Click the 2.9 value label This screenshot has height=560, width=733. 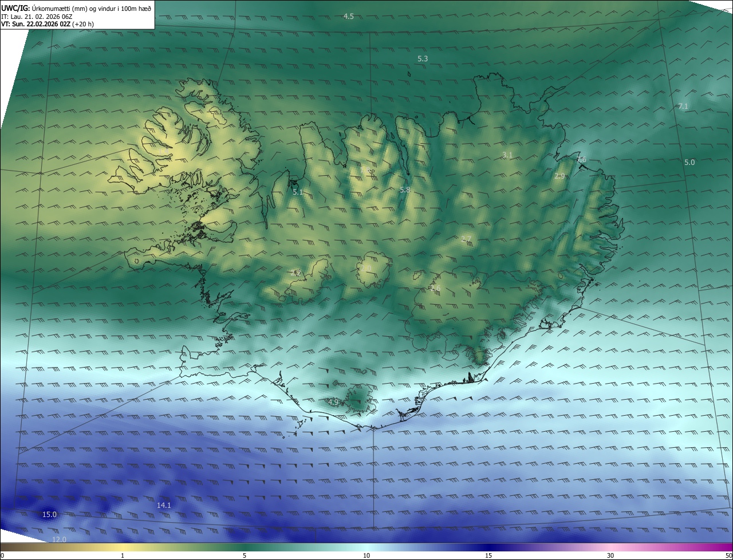click(559, 176)
